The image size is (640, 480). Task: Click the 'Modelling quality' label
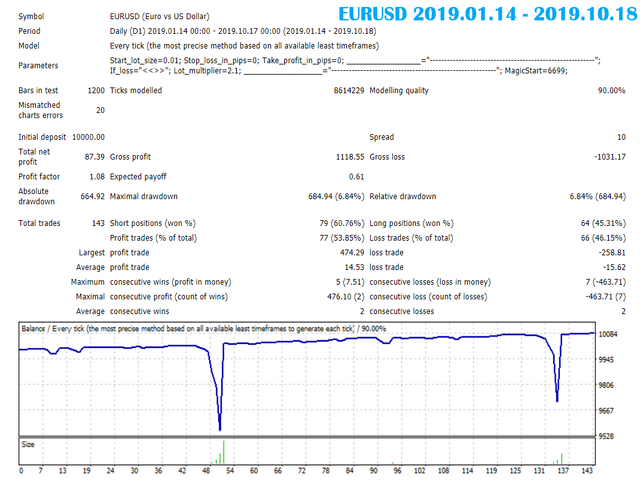399,91
